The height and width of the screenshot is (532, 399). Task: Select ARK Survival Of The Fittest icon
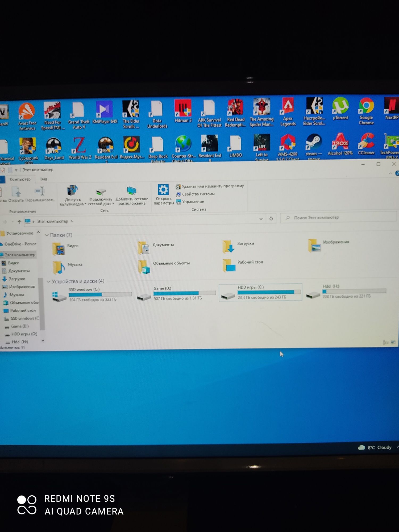point(209,114)
